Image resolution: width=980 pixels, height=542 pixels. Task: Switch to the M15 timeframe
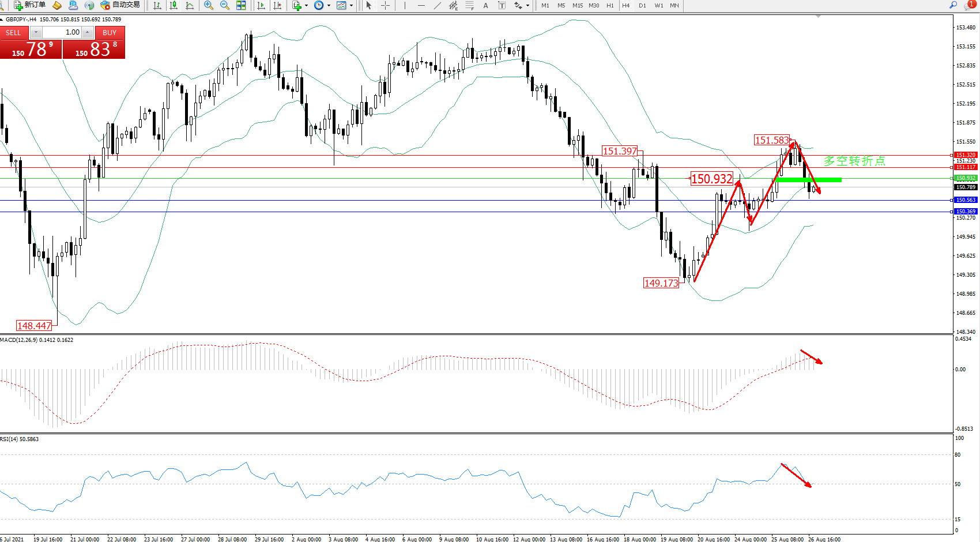[577, 5]
